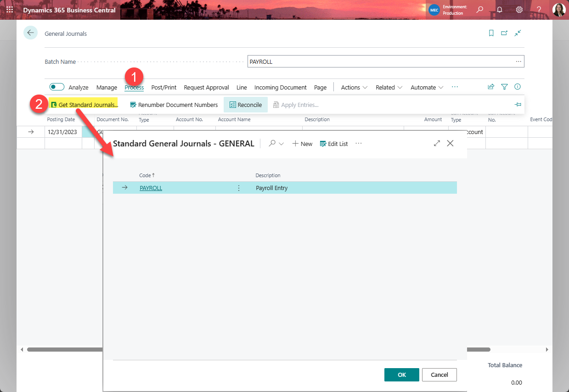The height and width of the screenshot is (392, 569).
Task: Open more options ellipsis in dialog
Action: 359,143
